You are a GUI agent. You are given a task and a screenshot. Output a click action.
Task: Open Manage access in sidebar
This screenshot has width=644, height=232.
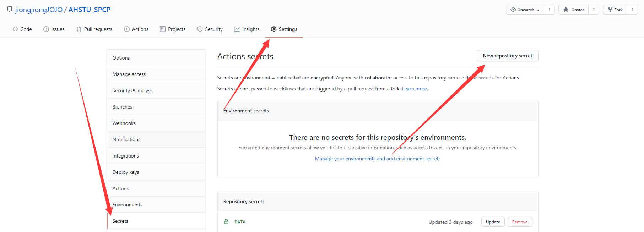click(x=156, y=74)
